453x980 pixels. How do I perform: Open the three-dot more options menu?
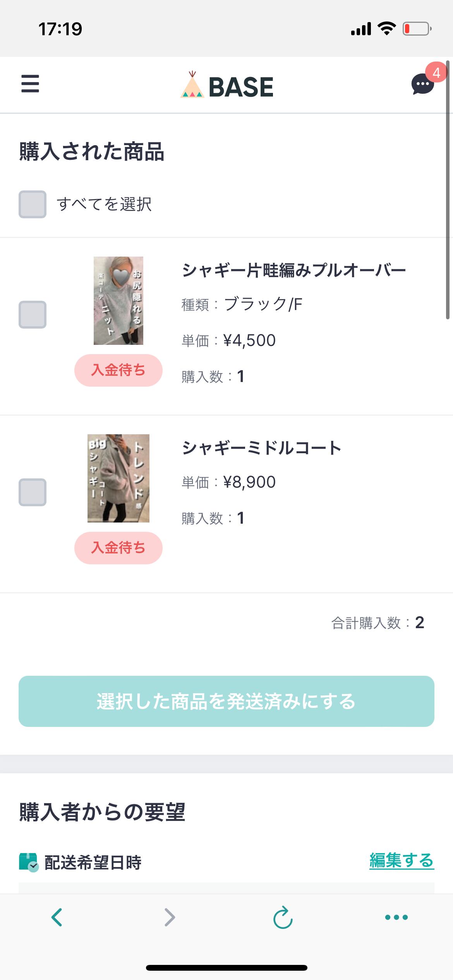396,917
